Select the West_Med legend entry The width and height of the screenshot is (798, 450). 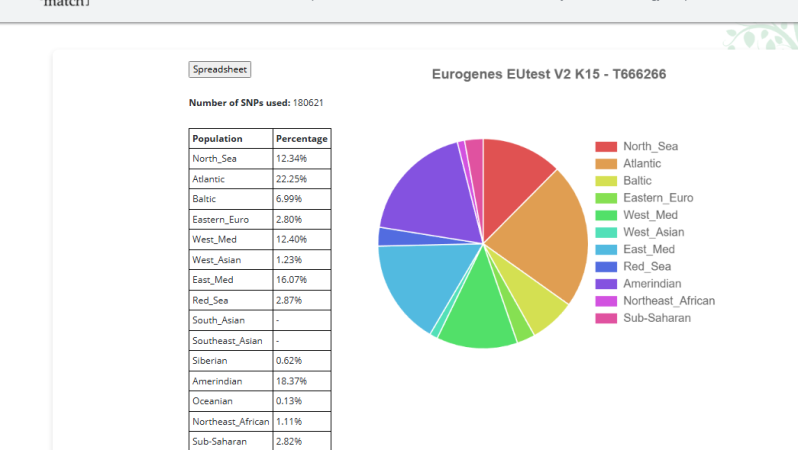coord(636,215)
